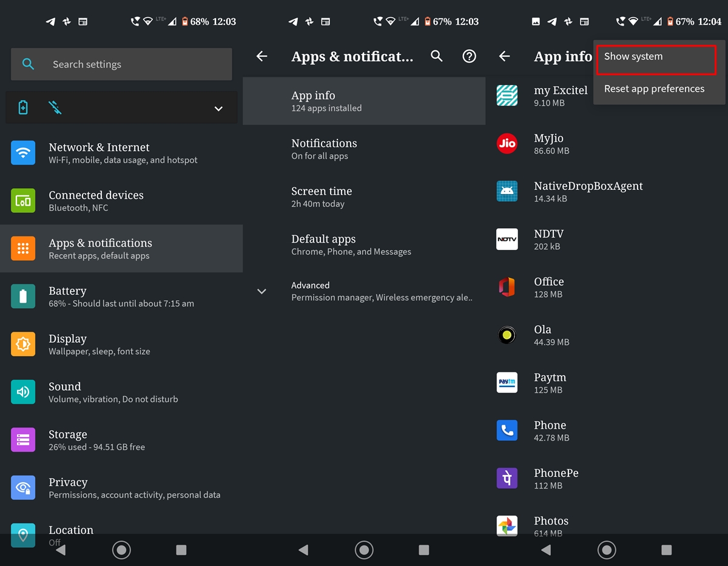The image size is (728, 566).
Task: Open App info with 124 apps installed
Action: point(364,101)
